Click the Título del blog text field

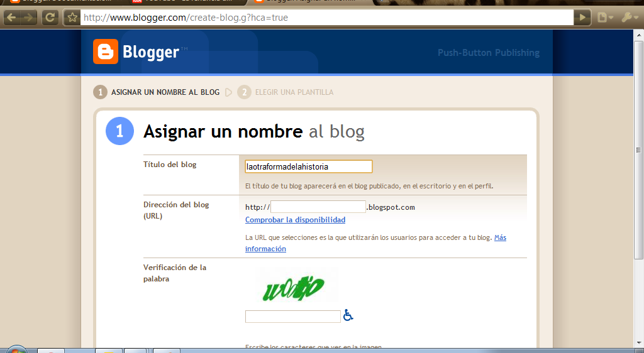pos(309,166)
